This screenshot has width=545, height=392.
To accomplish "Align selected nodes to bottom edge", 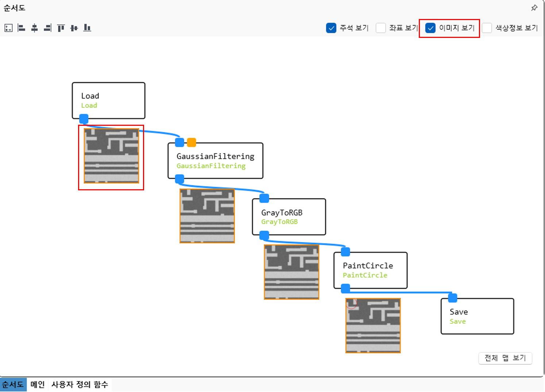I will pos(87,28).
